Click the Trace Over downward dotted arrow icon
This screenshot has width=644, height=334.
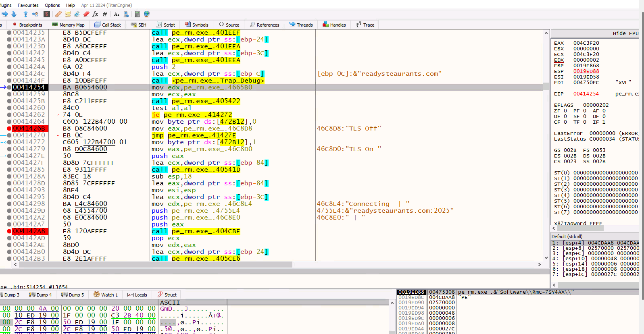[14, 14]
